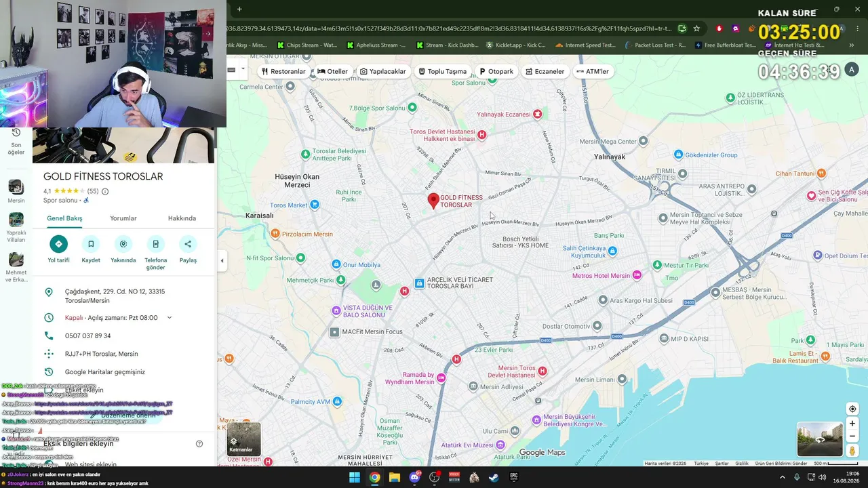Image resolution: width=868 pixels, height=488 pixels.
Task: Open the Stream - Kick Dashboard bookmark
Action: 447,45
